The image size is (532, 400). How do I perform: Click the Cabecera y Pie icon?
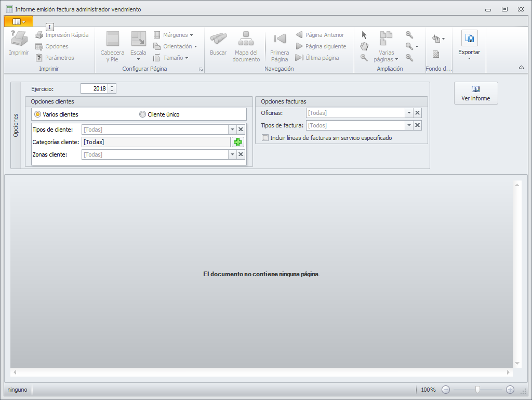[x=112, y=38]
